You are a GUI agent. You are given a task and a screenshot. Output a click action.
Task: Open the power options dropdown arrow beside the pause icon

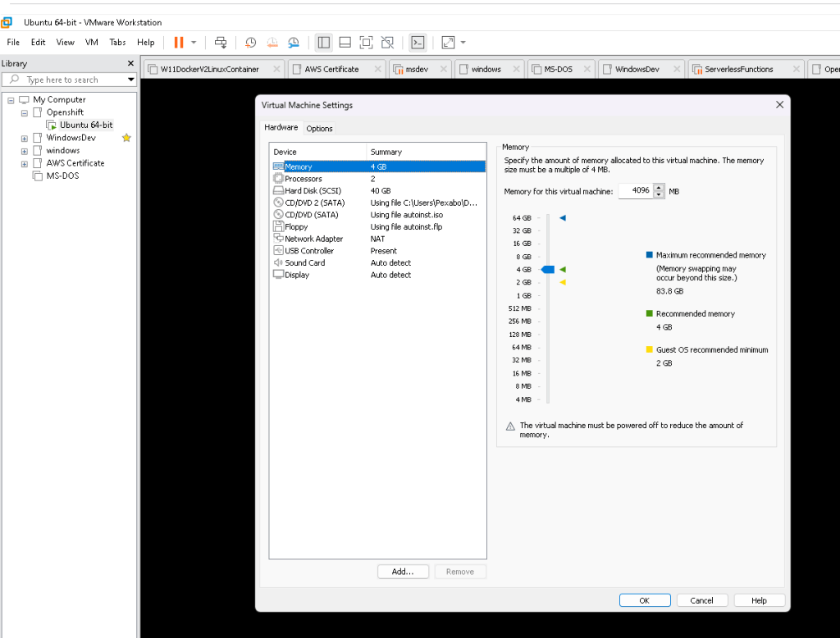click(x=194, y=43)
